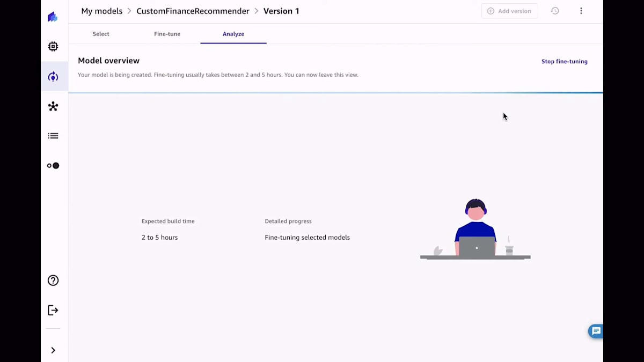The width and height of the screenshot is (644, 362).
Task: Open the list icon in the sidebar
Action: click(x=53, y=136)
